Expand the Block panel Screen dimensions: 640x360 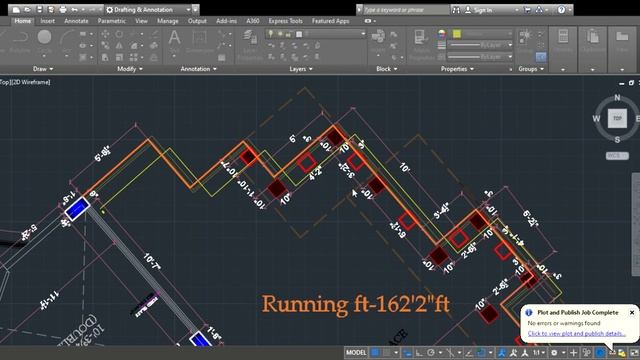[x=387, y=69]
